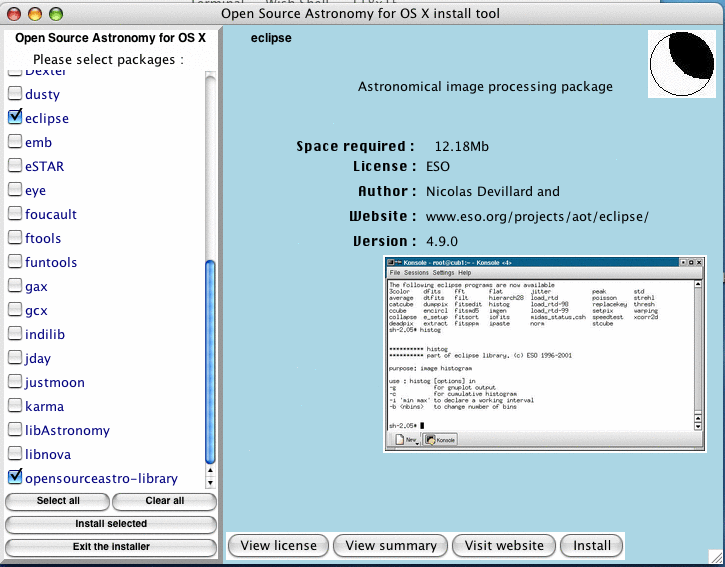The height and width of the screenshot is (567, 725).
Task: Select the eye package checkbox
Action: 15,190
